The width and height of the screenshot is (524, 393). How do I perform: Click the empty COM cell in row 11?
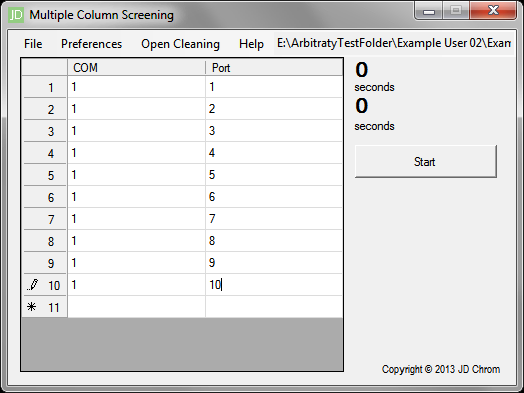(136, 307)
